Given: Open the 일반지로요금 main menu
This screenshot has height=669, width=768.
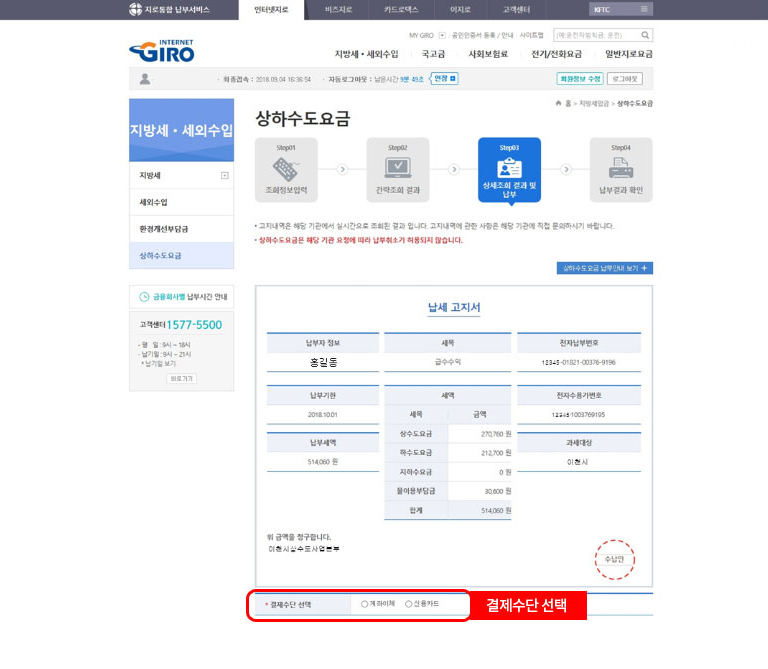Looking at the screenshot, I should 629,54.
